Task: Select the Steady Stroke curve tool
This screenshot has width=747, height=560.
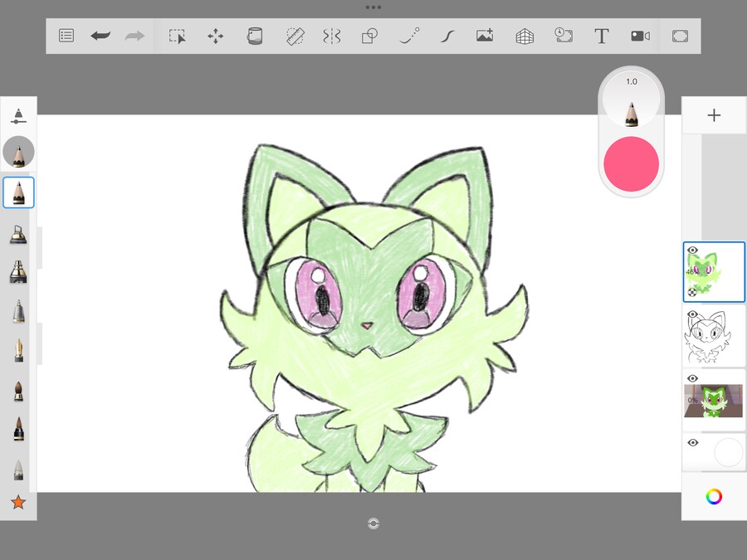Action: pyautogui.click(x=447, y=37)
